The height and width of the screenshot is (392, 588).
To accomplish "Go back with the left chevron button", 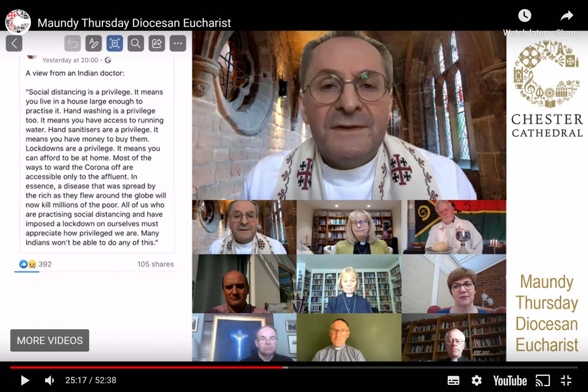I will coord(14,43).
